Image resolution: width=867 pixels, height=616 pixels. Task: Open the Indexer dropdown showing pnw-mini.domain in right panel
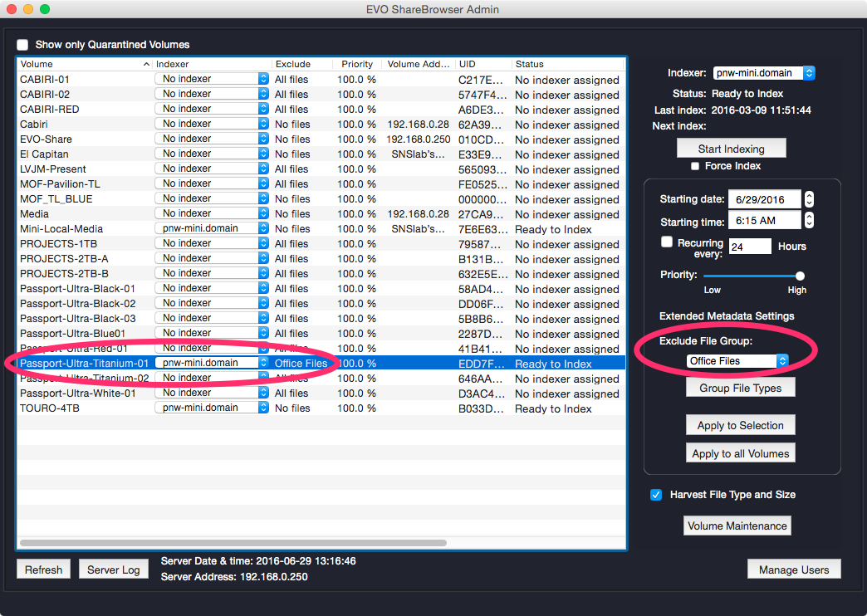(764, 73)
